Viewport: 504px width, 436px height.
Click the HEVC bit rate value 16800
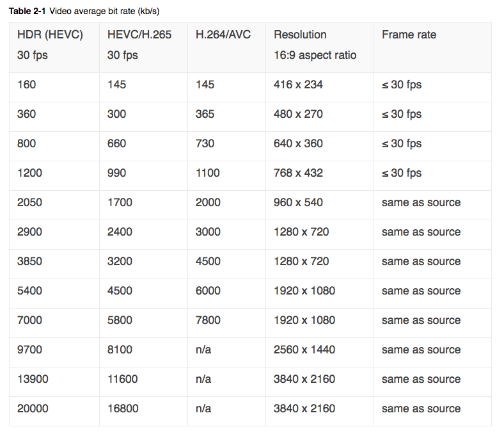point(123,408)
